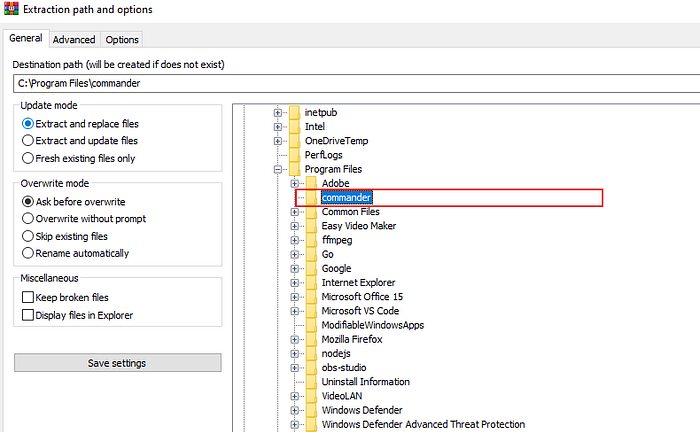Expand the ffmpeg tree node
The height and width of the screenshot is (432, 700).
[x=295, y=240]
